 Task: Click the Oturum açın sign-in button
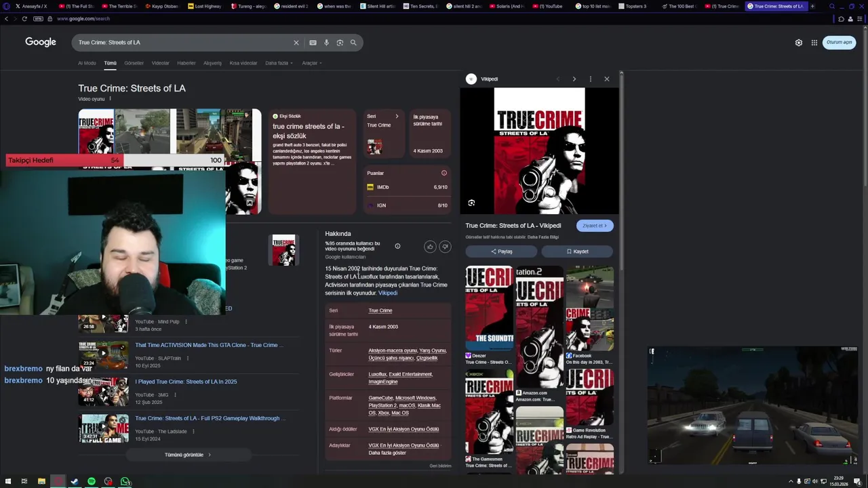click(839, 43)
